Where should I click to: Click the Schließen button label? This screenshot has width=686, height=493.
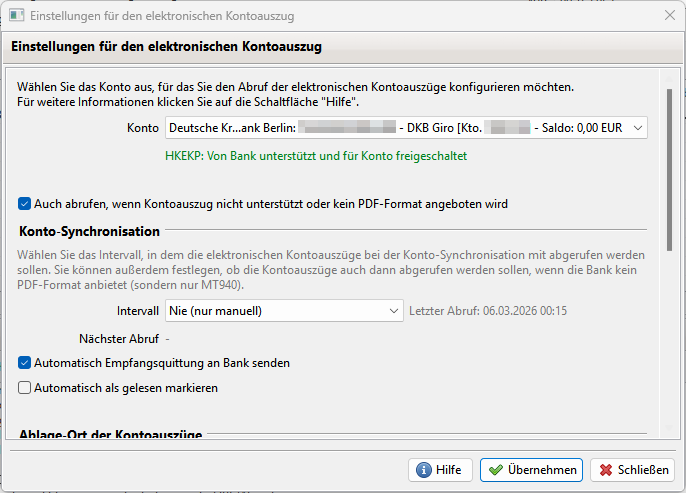[x=643, y=470]
